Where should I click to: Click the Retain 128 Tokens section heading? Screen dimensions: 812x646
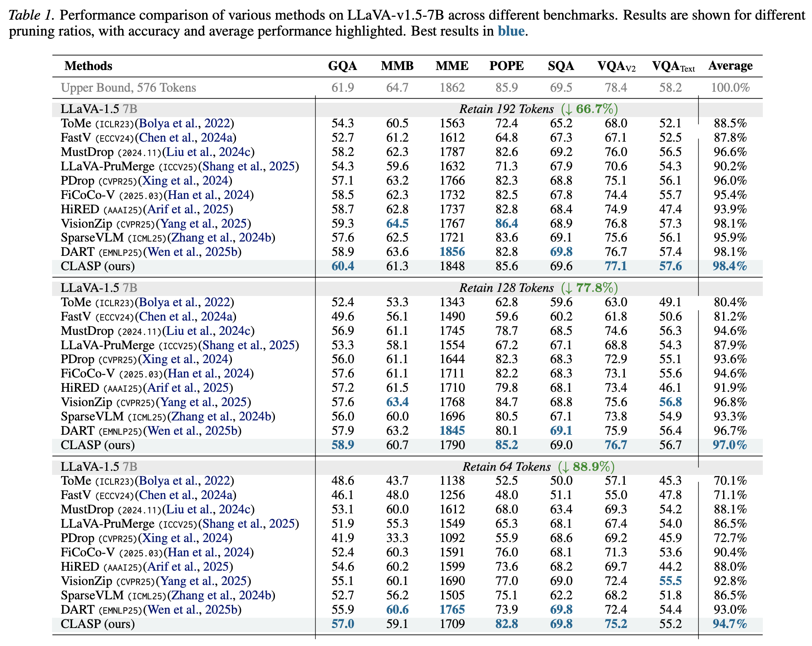[x=506, y=288]
